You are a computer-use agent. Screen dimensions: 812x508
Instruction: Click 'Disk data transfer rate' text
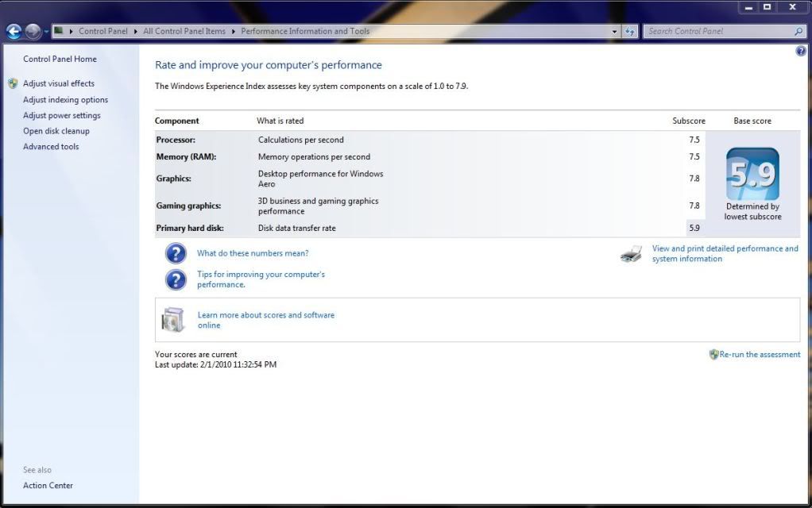point(296,228)
